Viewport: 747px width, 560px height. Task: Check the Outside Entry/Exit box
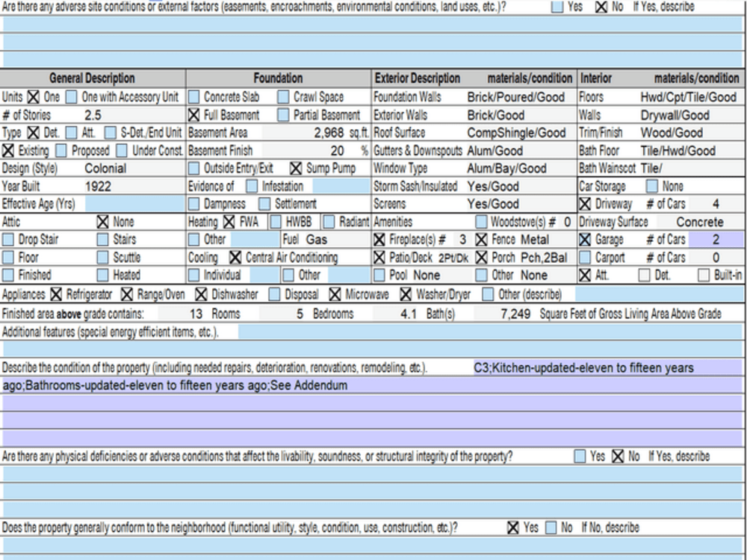[x=194, y=168]
